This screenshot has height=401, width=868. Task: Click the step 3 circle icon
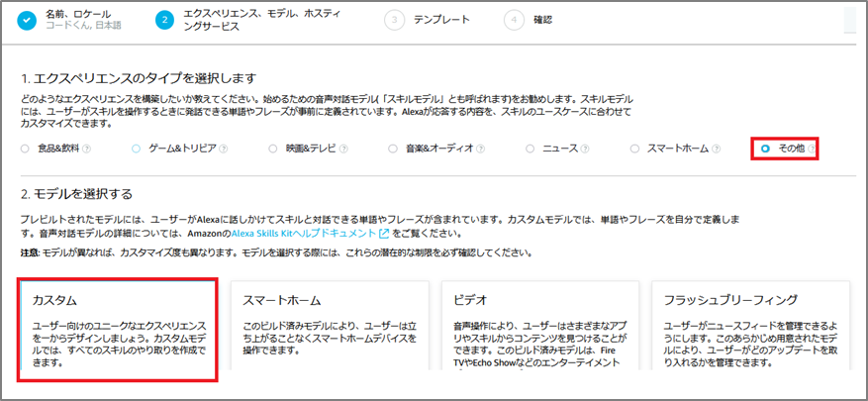[394, 21]
